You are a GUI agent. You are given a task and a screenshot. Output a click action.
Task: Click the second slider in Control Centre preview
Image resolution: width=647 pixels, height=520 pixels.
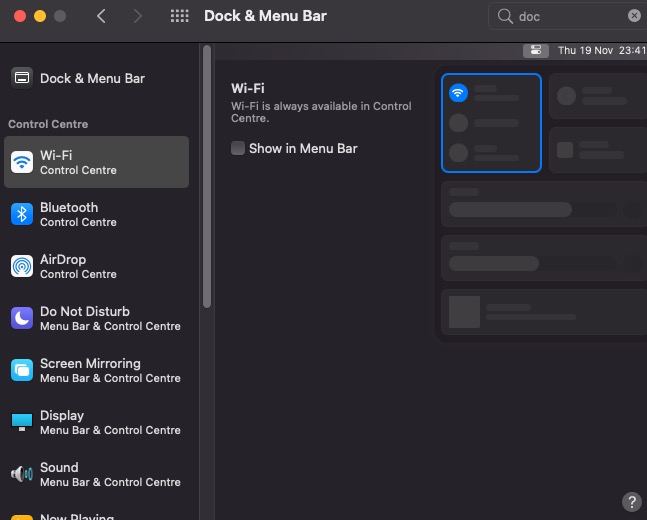pos(494,263)
